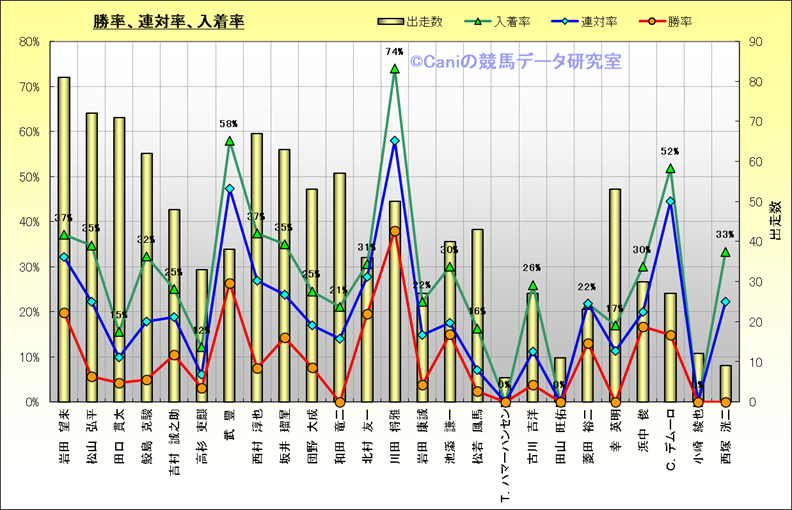The image size is (792, 510).
Task: Click the 80% left axis tick label
Action: (28, 42)
